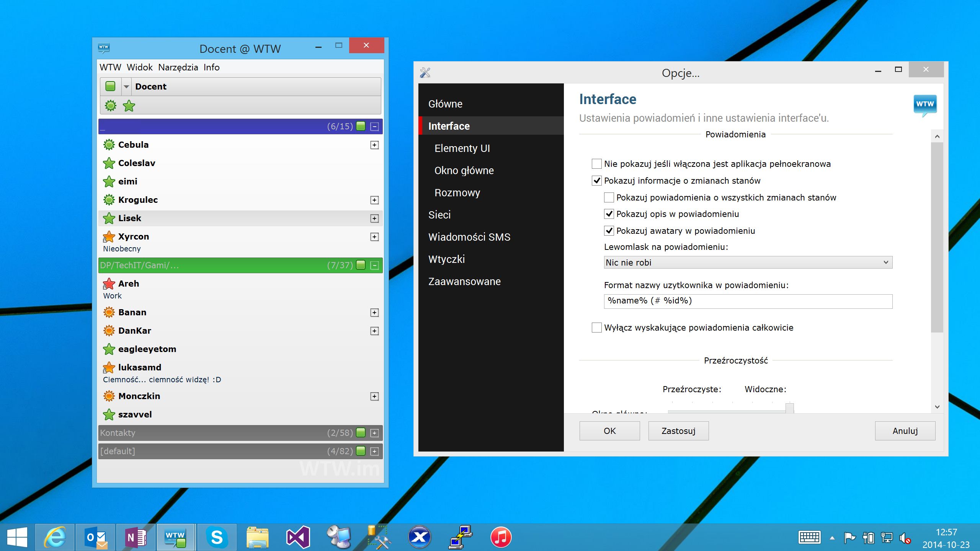Viewport: 980px width, 551px height.
Task: Open the Narzędzia menu
Action: pos(178,67)
